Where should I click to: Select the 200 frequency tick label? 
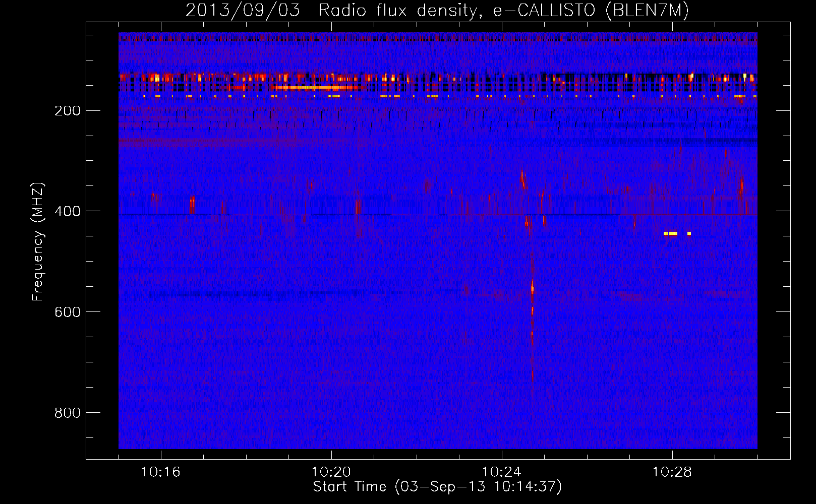[x=68, y=110]
